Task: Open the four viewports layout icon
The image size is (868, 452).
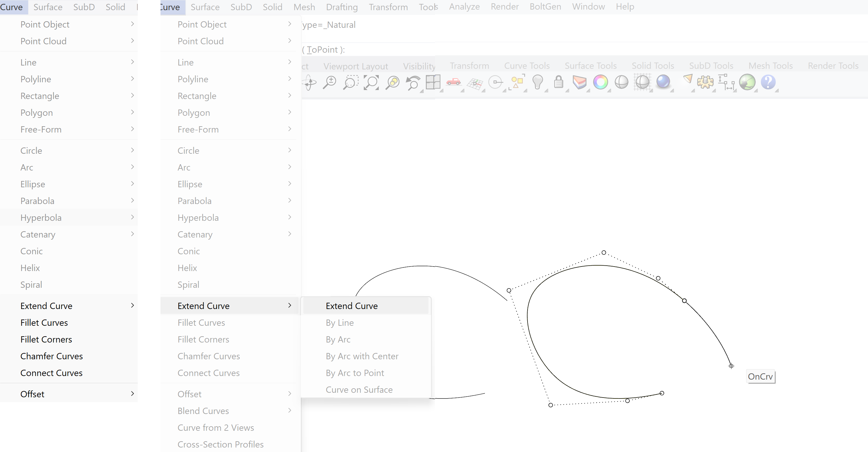Action: (x=433, y=83)
